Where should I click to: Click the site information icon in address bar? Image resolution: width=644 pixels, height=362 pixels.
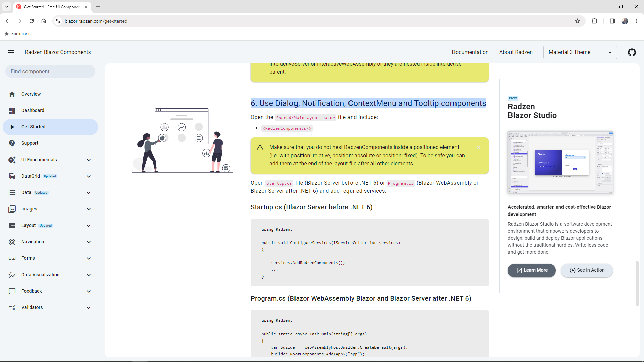[58, 21]
